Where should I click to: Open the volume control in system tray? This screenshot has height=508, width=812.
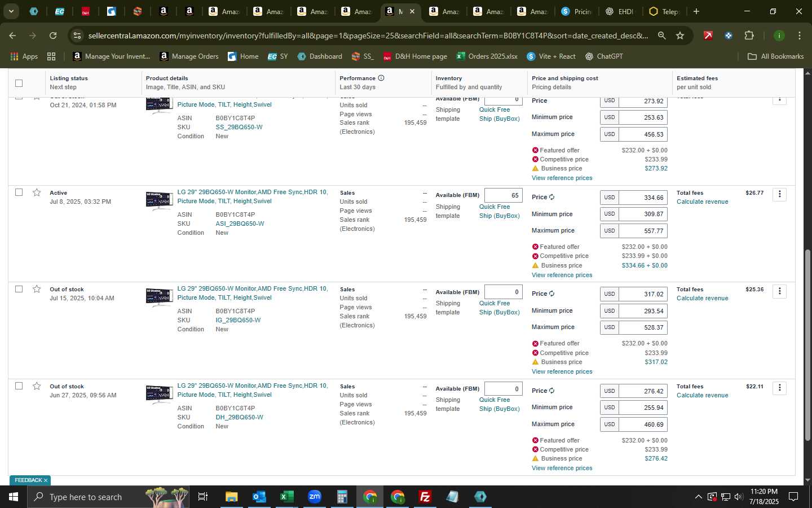coord(739,497)
